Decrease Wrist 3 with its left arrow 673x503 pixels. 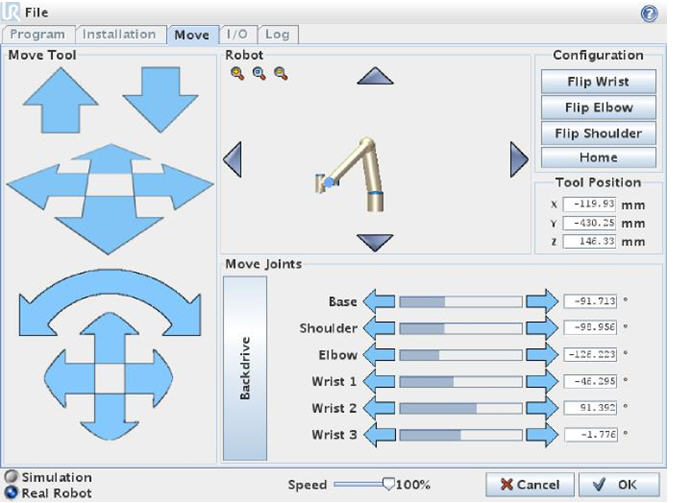click(x=379, y=434)
